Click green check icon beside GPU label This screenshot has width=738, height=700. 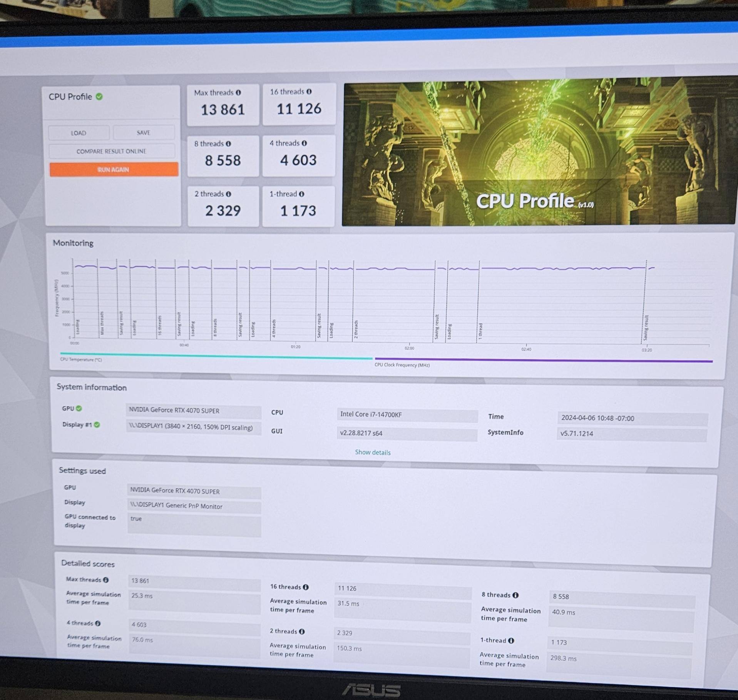pyautogui.click(x=79, y=408)
